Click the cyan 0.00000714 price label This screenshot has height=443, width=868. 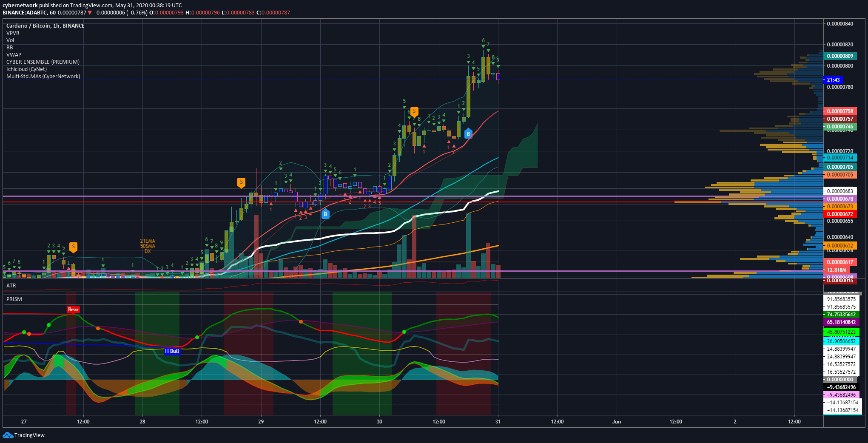pos(840,157)
